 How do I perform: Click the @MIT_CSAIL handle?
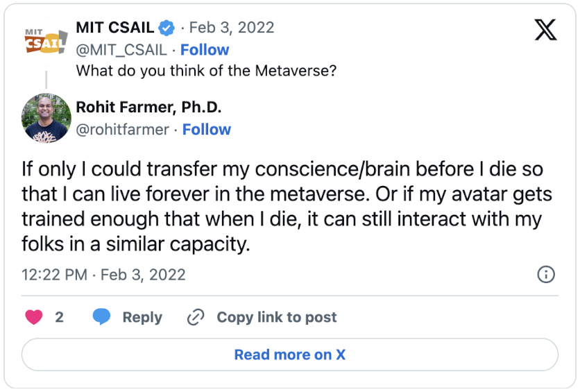point(121,50)
